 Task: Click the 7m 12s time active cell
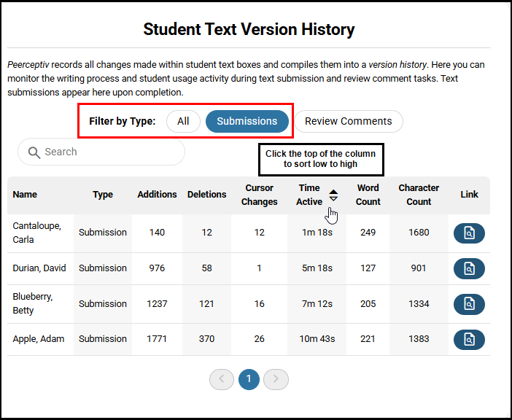(x=317, y=304)
